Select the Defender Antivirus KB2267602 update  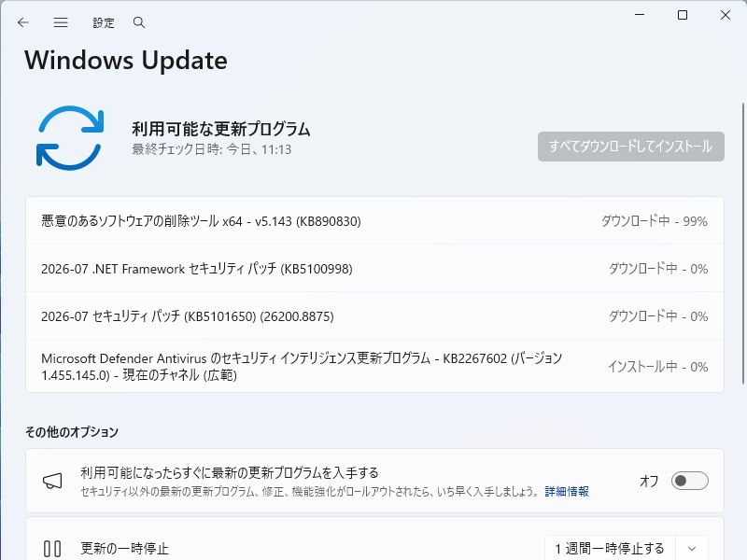(375, 366)
